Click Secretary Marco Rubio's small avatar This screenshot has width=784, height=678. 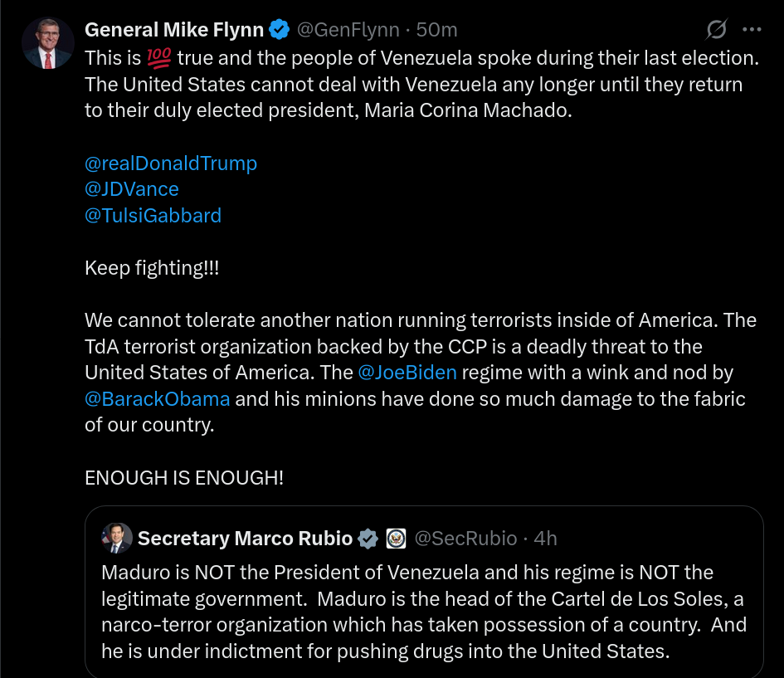(117, 538)
